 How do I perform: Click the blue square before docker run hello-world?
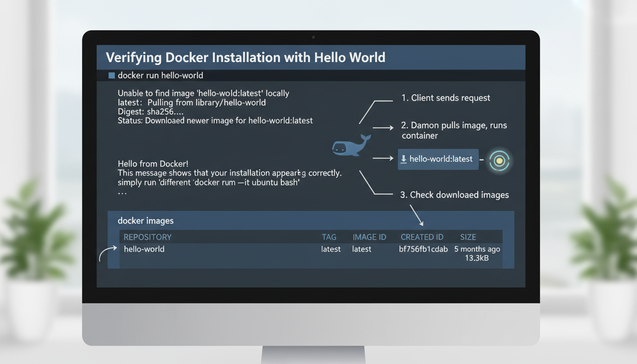click(111, 75)
